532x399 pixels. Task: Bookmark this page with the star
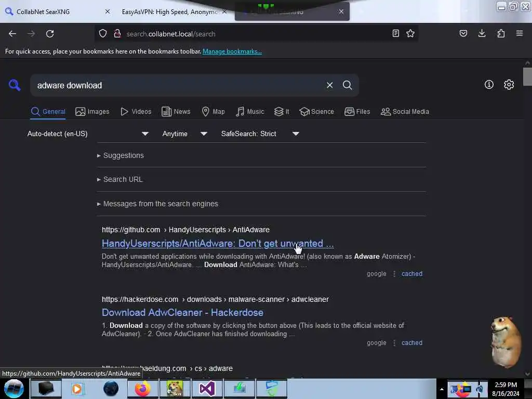click(410, 33)
